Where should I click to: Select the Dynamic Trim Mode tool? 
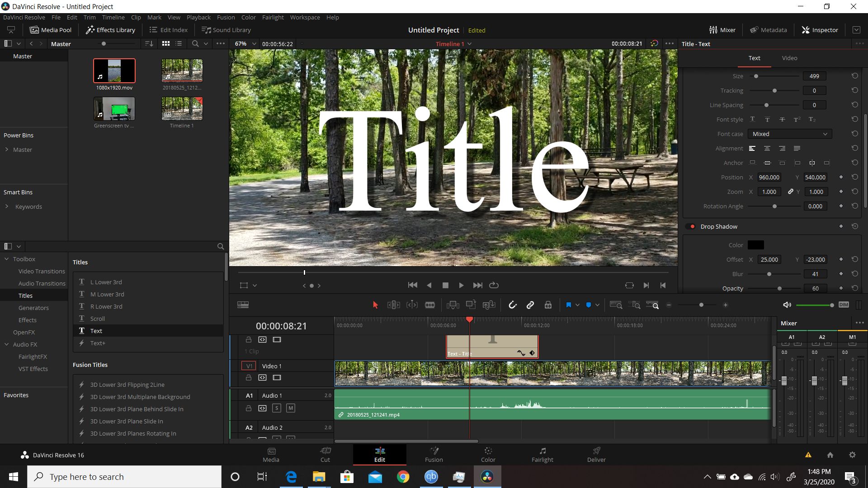[x=412, y=305]
